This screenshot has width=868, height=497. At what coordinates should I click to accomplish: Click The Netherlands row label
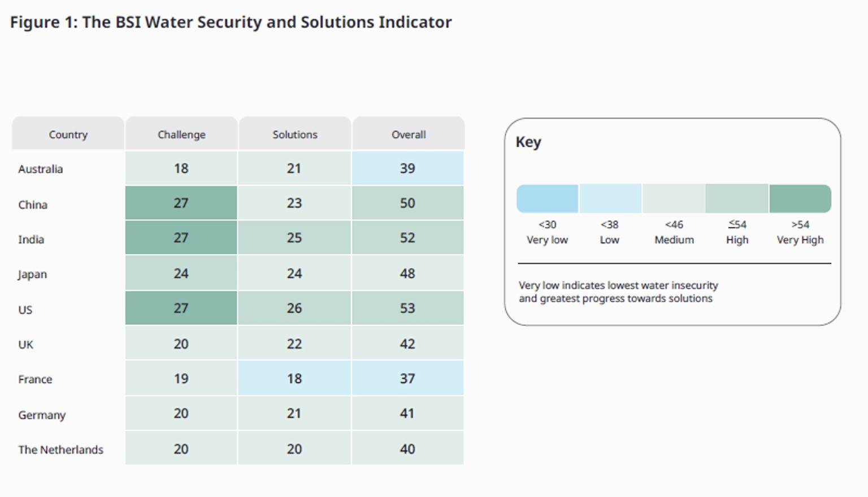click(x=61, y=450)
